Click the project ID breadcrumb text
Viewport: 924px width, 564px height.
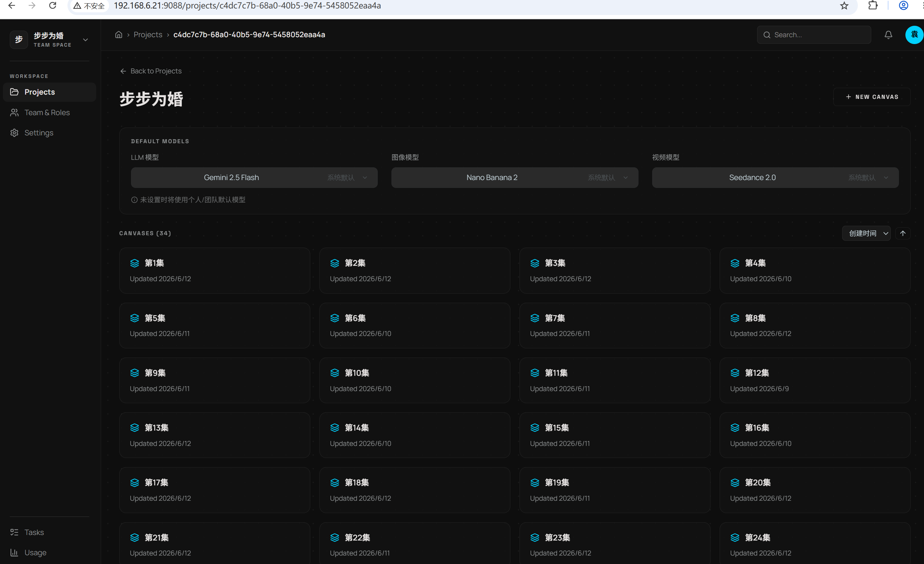click(x=249, y=35)
